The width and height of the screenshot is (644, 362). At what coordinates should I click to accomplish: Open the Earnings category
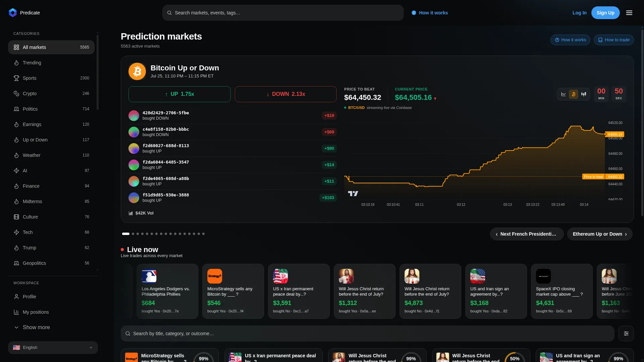(51, 124)
